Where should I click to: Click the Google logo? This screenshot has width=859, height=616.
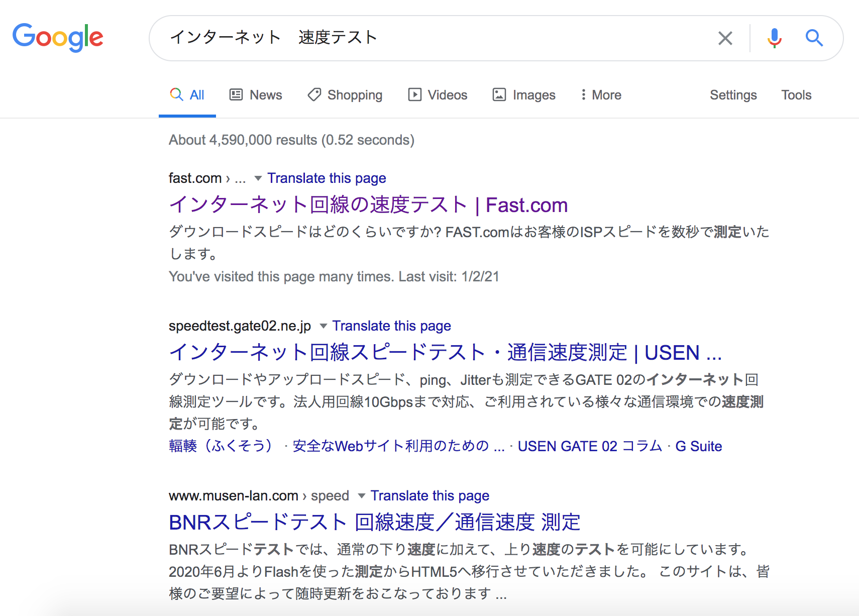58,38
